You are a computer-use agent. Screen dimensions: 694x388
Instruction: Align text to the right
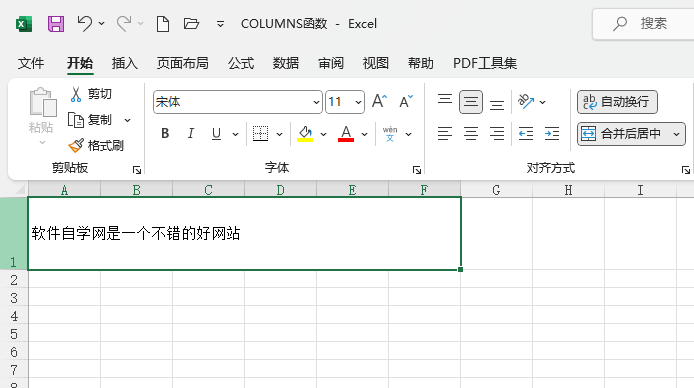pos(497,134)
